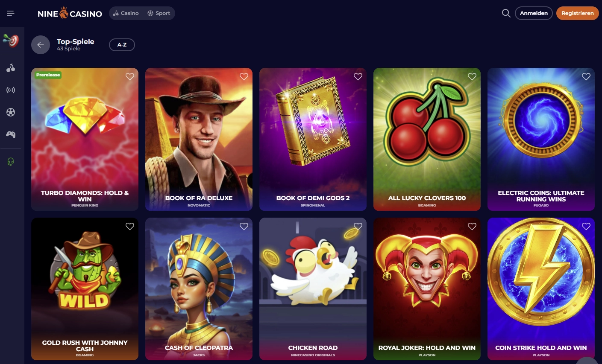Sort games with the A-Z button
This screenshot has width=602, height=364.
click(122, 45)
